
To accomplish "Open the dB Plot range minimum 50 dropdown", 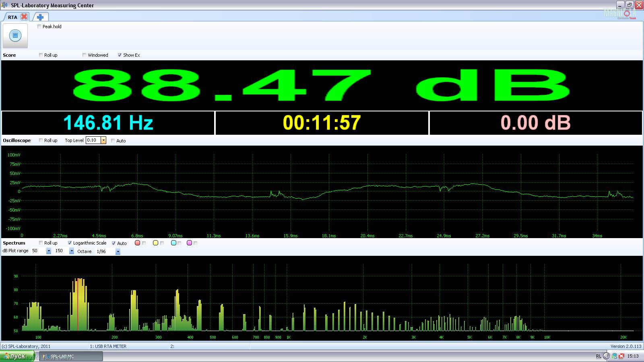I will coord(49,251).
